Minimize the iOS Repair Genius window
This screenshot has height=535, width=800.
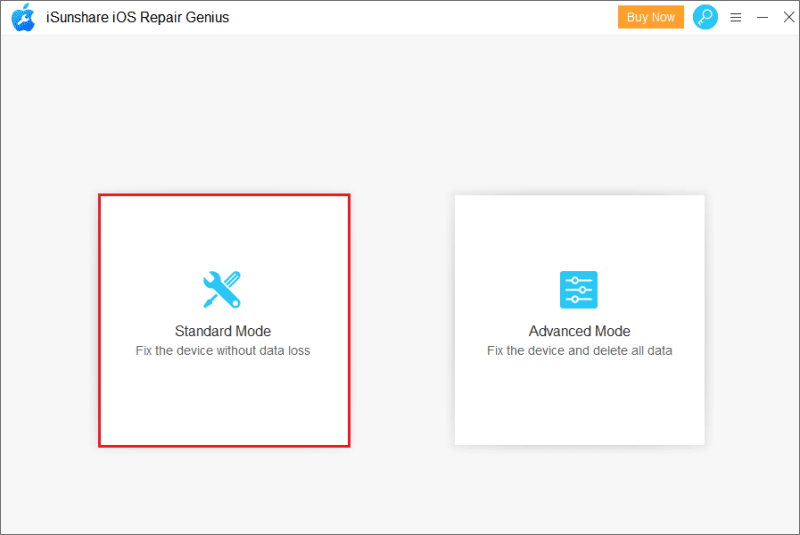pyautogui.click(x=762, y=17)
